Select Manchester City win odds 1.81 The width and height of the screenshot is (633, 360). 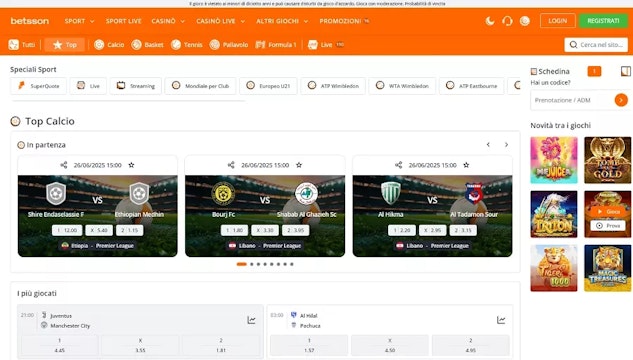click(x=221, y=345)
